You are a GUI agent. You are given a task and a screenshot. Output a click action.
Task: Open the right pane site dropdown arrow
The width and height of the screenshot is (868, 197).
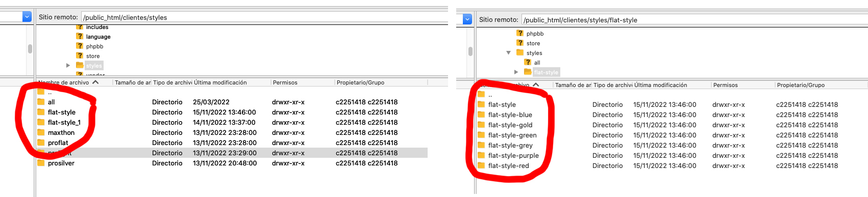coord(467,19)
